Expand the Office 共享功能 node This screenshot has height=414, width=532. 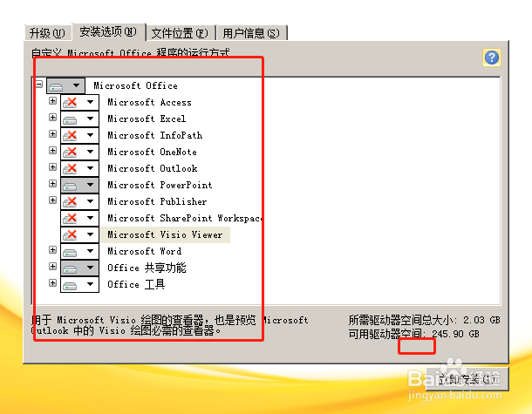pyautogui.click(x=52, y=266)
